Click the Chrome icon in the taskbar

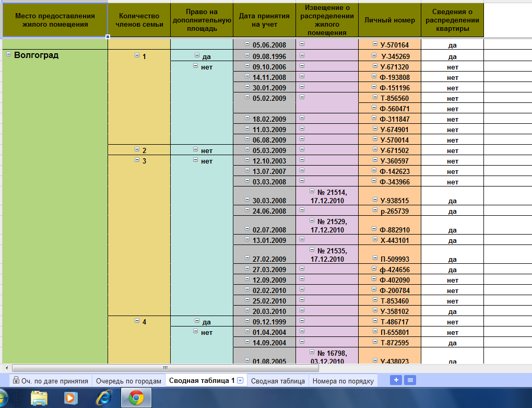136,398
